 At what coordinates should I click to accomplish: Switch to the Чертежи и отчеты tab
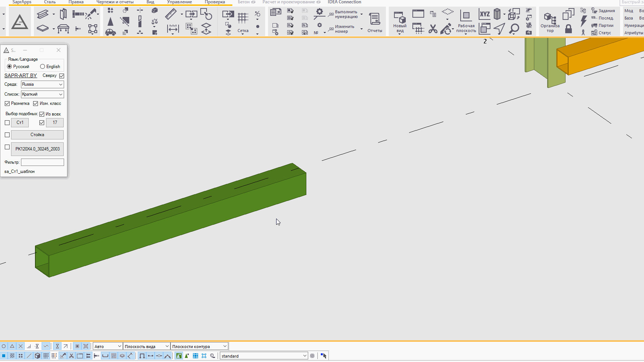[115, 2]
